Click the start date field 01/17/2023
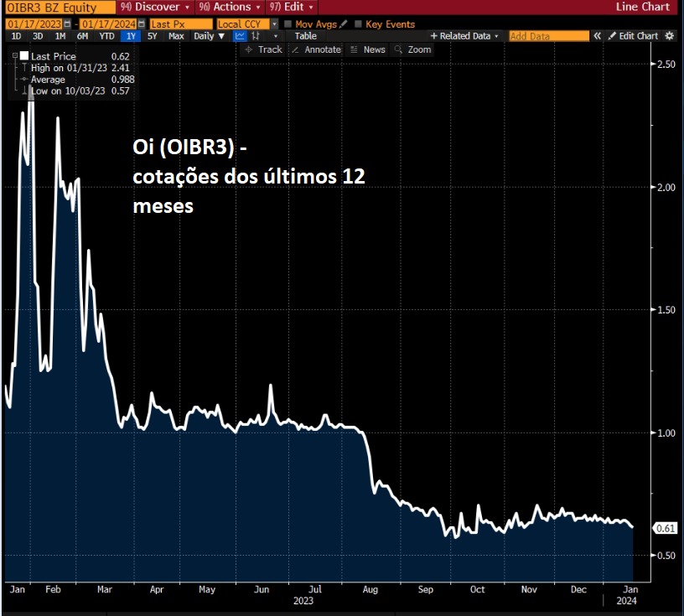 34,24
